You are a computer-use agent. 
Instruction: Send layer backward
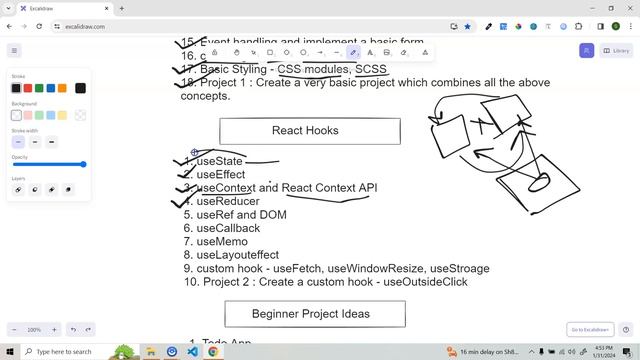pyautogui.click(x=35, y=190)
